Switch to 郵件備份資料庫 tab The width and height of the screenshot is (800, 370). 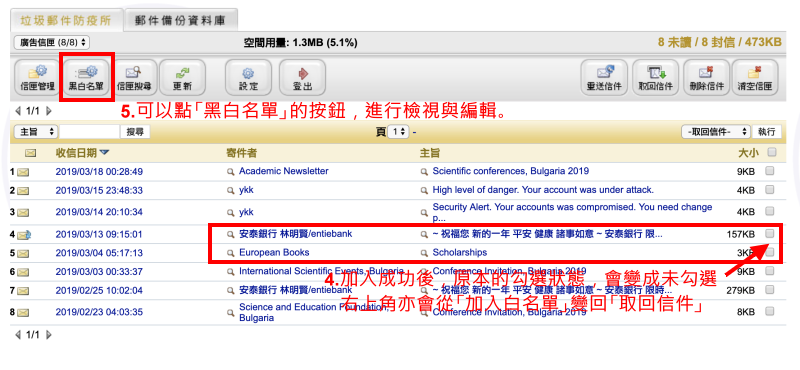181,20
